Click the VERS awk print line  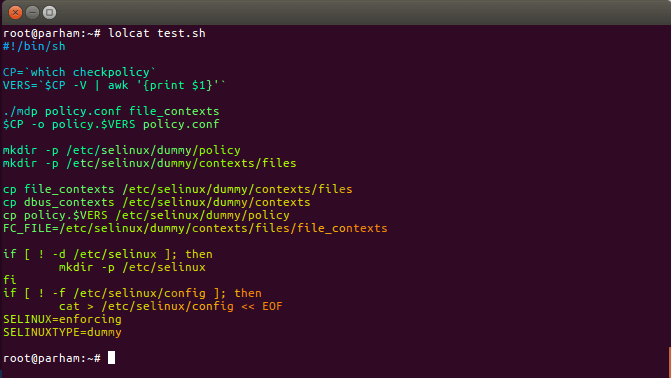[x=114, y=85]
